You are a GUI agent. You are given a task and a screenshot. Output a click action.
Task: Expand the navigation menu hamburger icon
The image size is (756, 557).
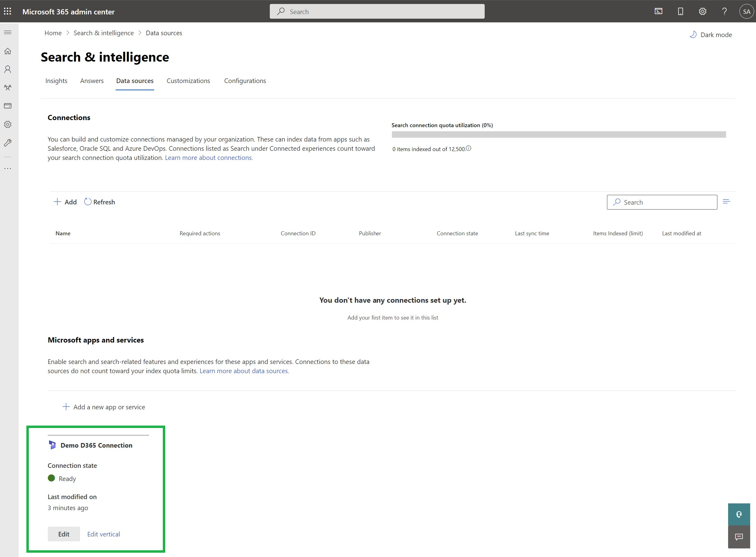point(8,32)
